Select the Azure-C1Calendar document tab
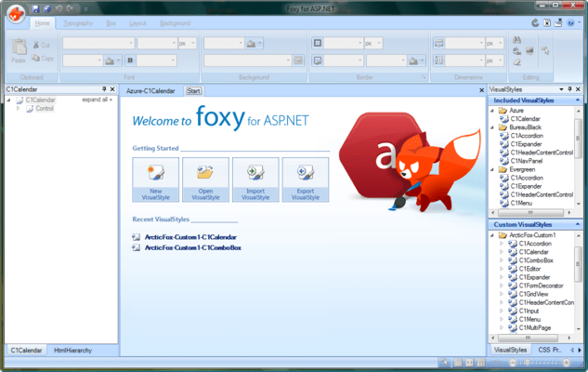The width and height of the screenshot is (588, 372). coord(150,91)
